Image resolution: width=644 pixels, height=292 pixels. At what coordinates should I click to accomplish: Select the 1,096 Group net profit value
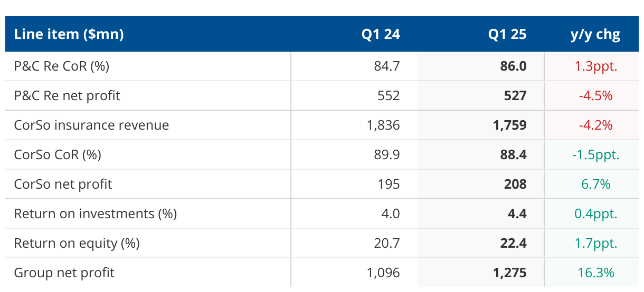[383, 273]
